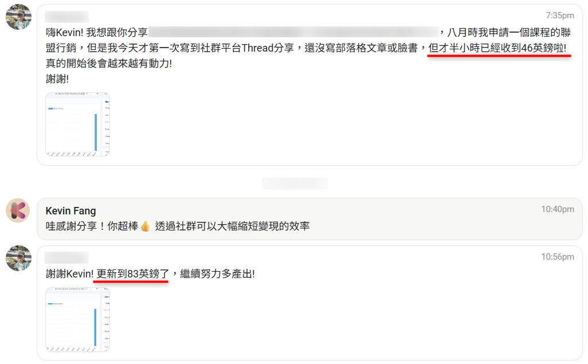
Task: Open sender avatar on 7:35pm message
Action: click(x=18, y=17)
